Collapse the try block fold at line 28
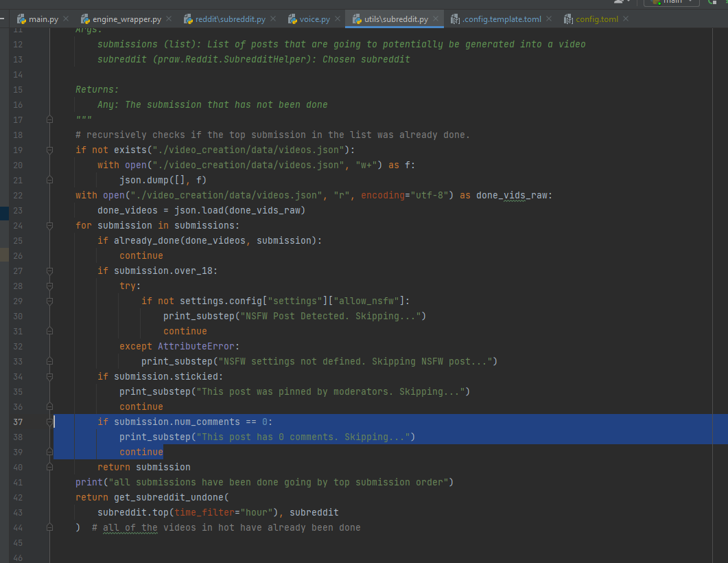The image size is (728, 563). click(48, 286)
